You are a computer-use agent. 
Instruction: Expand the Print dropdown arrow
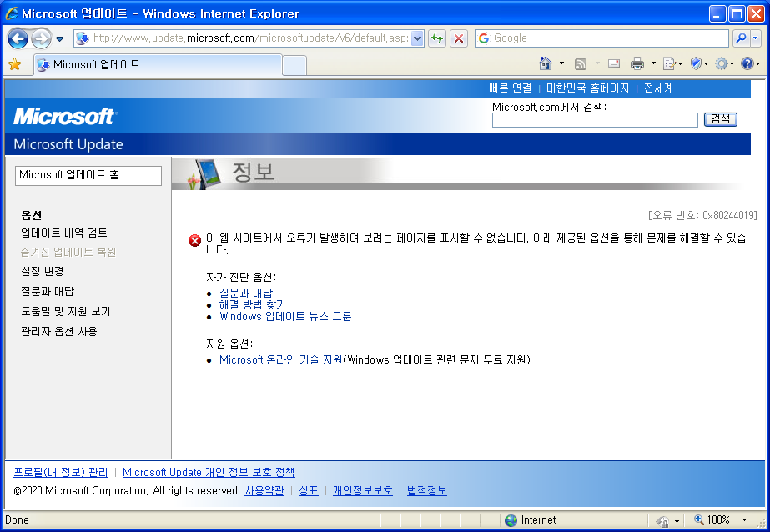click(x=653, y=63)
